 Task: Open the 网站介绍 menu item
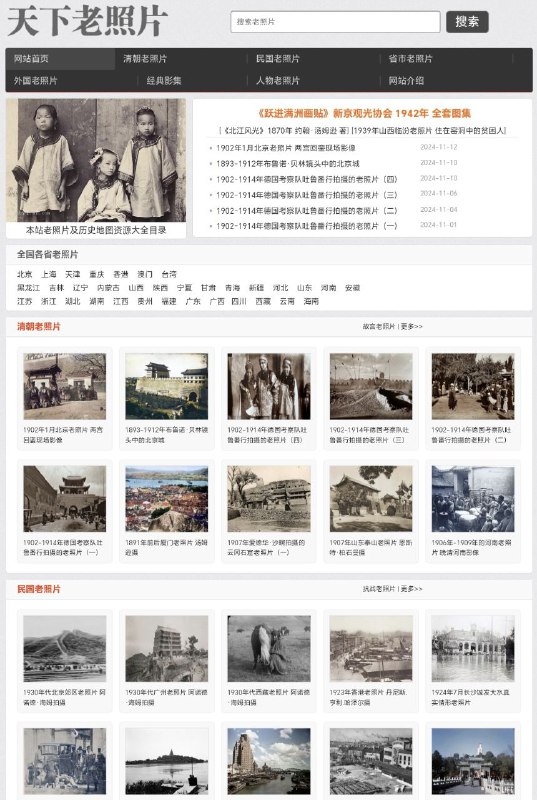click(406, 81)
